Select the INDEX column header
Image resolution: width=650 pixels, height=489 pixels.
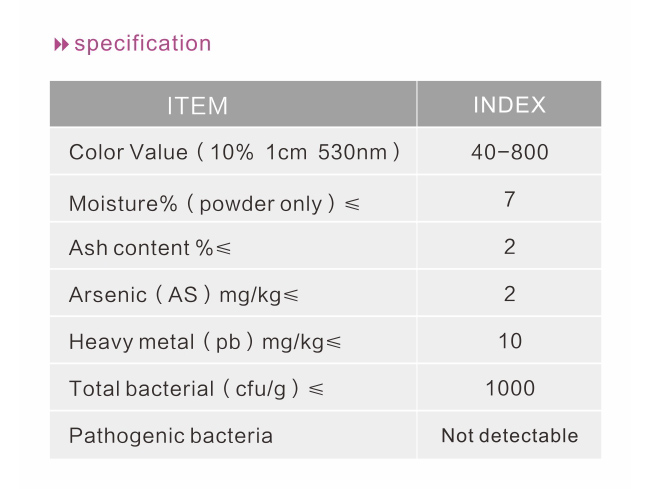(509, 104)
